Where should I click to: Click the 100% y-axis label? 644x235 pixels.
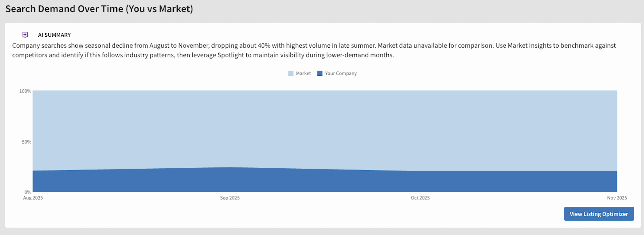(x=25, y=91)
